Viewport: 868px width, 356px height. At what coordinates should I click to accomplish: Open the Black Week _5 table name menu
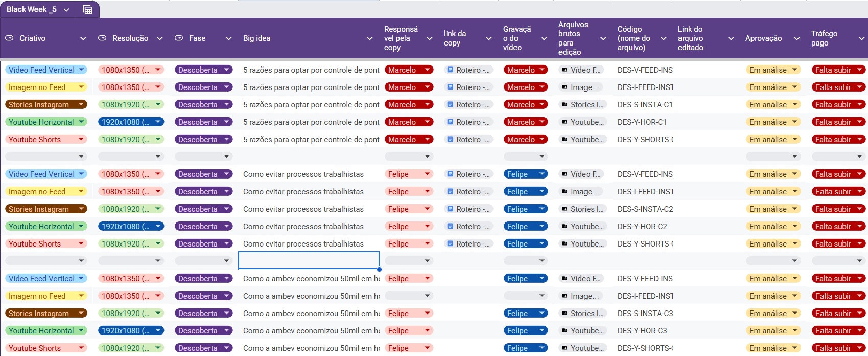click(x=66, y=10)
